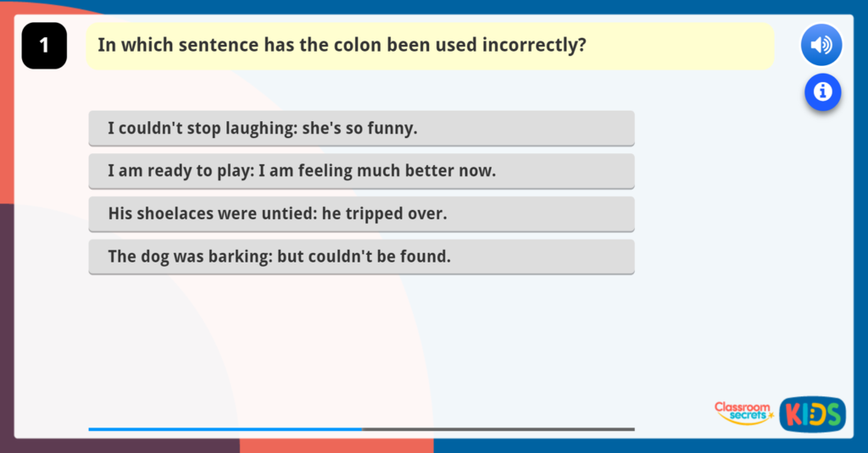Select answer "I couldn't stop laughing: she's so funny."
This screenshot has width=868, height=453.
click(361, 129)
